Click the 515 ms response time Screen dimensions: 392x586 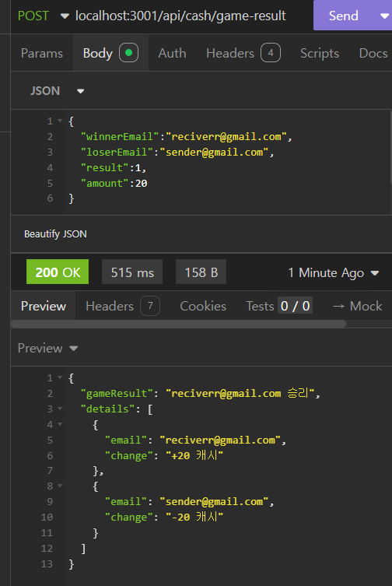coord(132,272)
